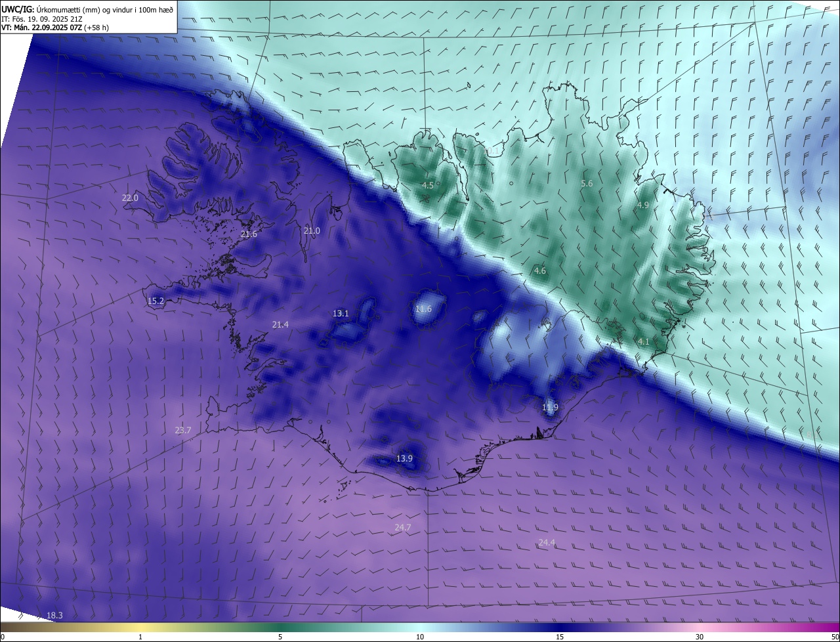Select the 30 tick on the colour scale
Image resolution: width=840 pixels, height=642 pixels.
(x=700, y=637)
